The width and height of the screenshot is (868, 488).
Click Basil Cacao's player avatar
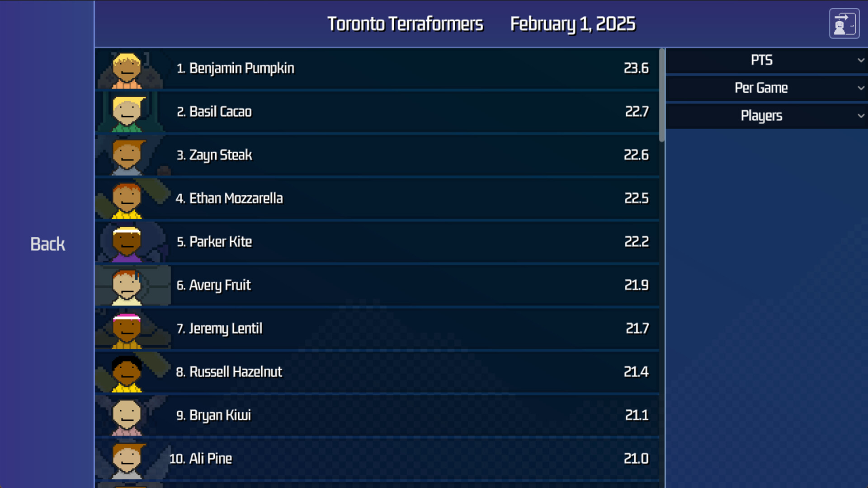(127, 113)
